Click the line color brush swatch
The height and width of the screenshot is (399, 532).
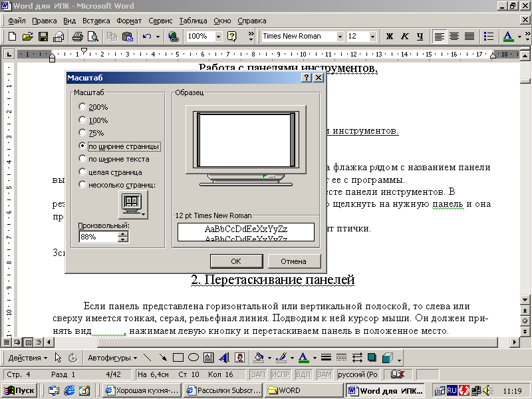tap(281, 358)
